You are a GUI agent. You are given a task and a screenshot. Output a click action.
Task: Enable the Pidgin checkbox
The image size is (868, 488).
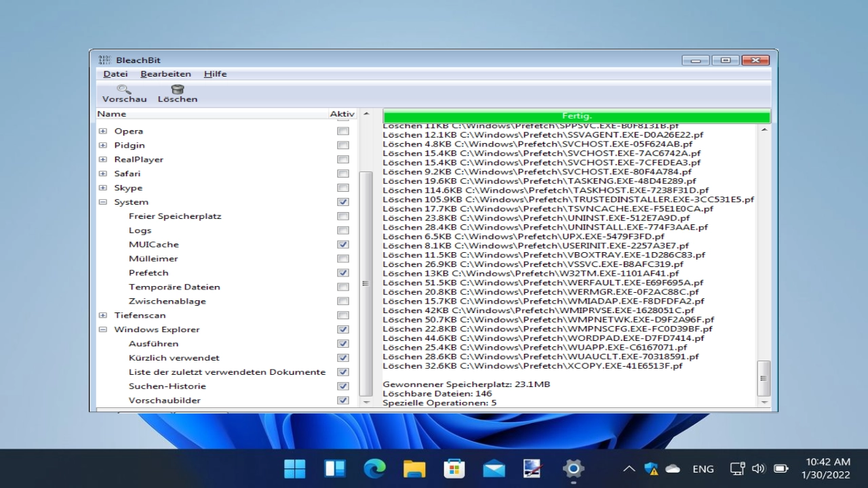pyautogui.click(x=343, y=145)
